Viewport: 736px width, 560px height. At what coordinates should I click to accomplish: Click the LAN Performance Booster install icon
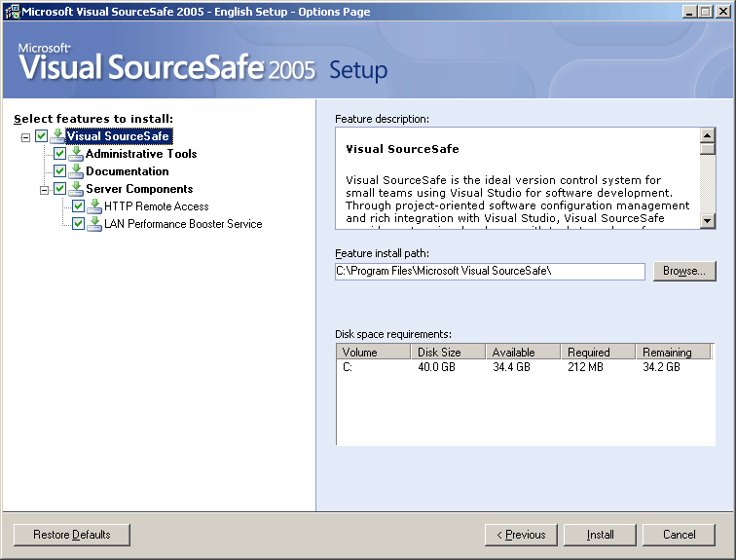click(94, 224)
